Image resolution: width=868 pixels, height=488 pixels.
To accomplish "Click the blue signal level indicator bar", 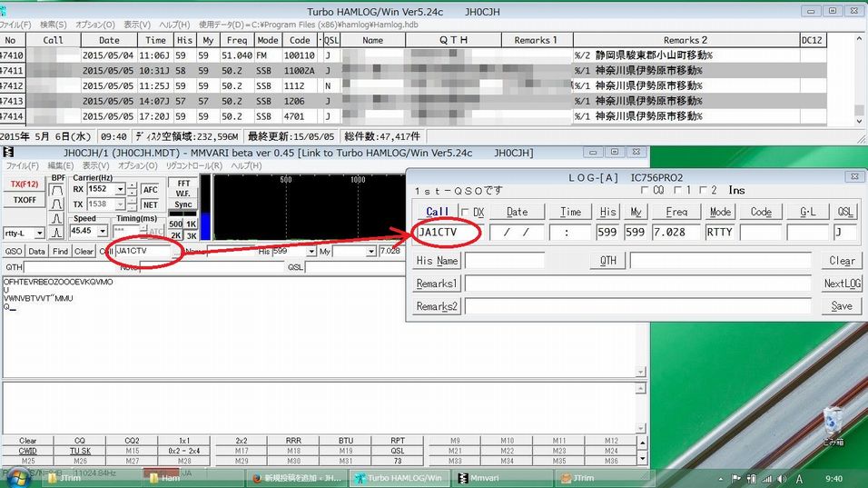I will click(205, 227).
